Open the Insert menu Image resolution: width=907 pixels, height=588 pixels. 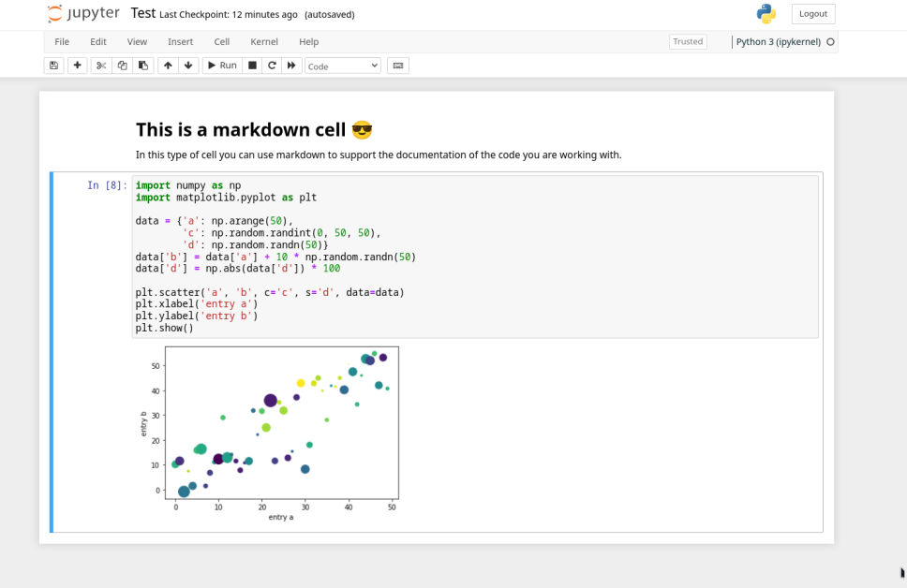pos(181,41)
